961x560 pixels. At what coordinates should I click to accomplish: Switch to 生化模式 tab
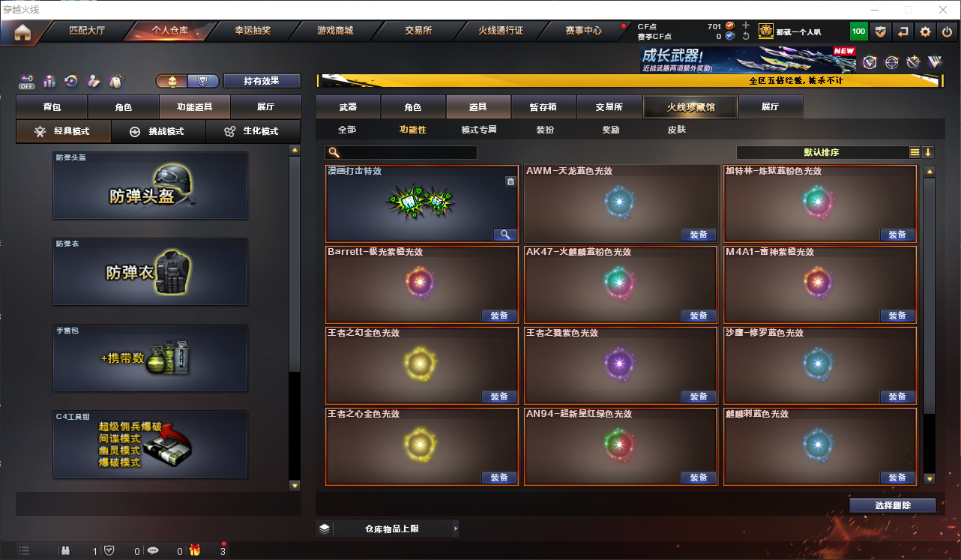coord(253,131)
